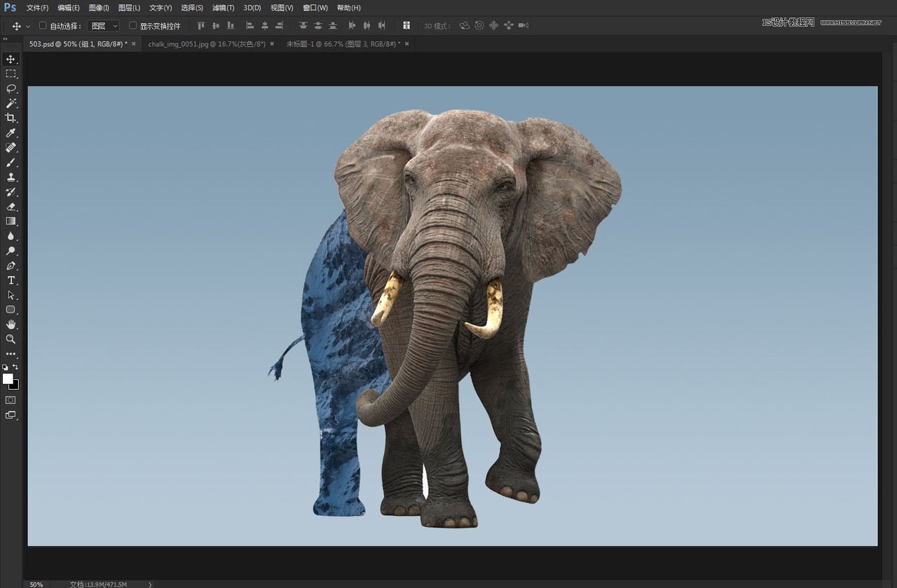Activate the Zoom tool
This screenshot has height=588, width=897.
11,339
